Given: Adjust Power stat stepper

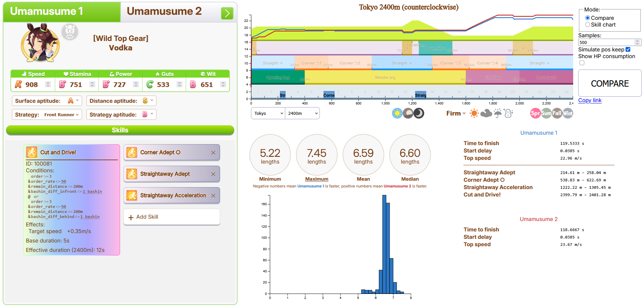Looking at the screenshot, I should pos(136,84).
